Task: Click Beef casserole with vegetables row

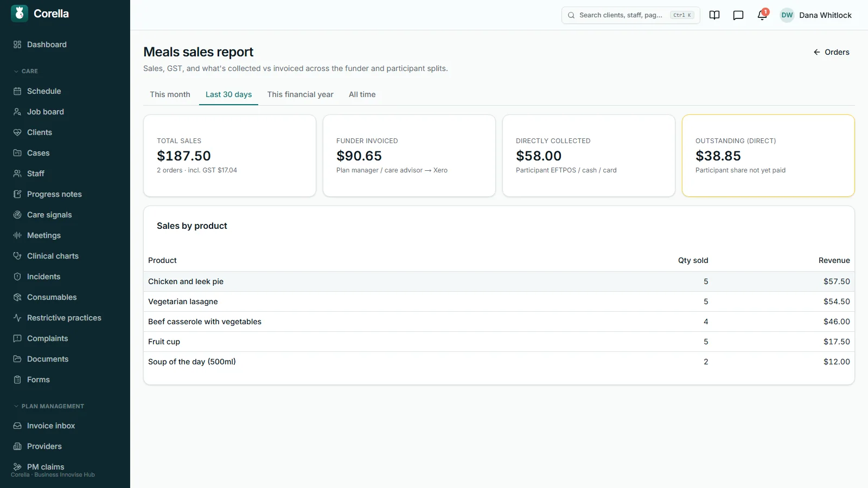Action: (499, 322)
